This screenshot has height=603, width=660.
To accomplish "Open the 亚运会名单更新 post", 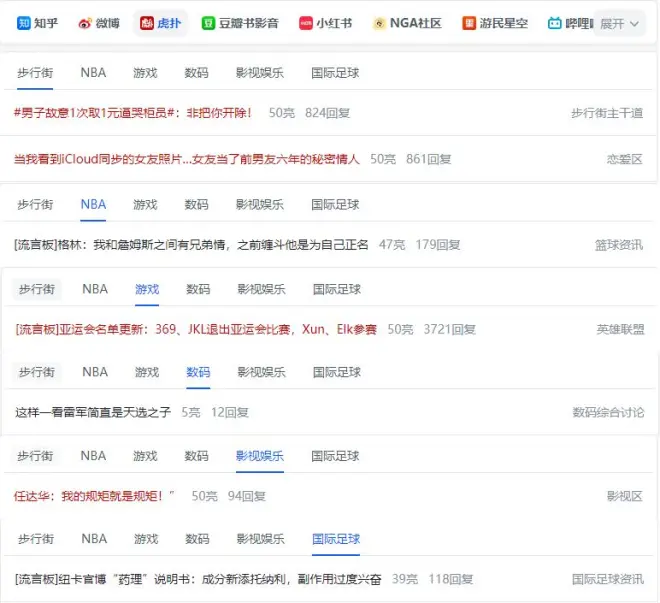I will [x=196, y=329].
